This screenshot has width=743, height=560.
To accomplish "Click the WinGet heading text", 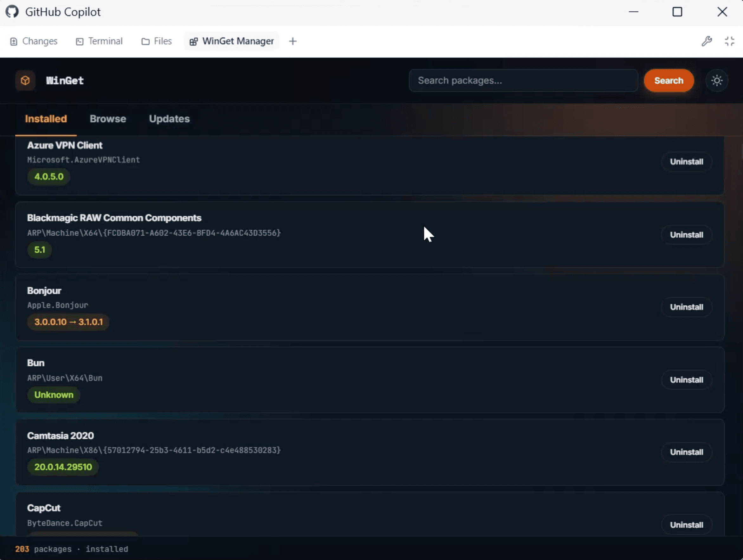I will [x=64, y=80].
